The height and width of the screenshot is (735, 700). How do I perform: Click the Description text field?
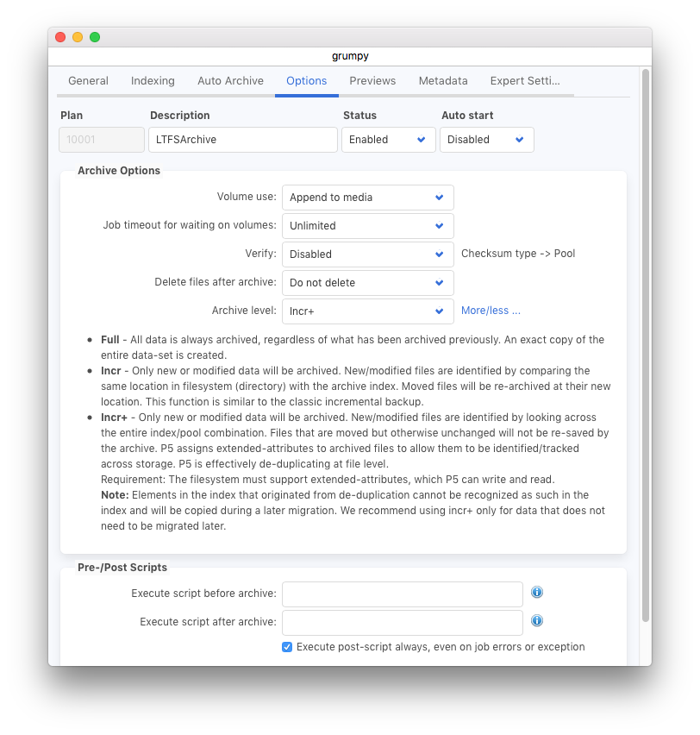pos(242,140)
